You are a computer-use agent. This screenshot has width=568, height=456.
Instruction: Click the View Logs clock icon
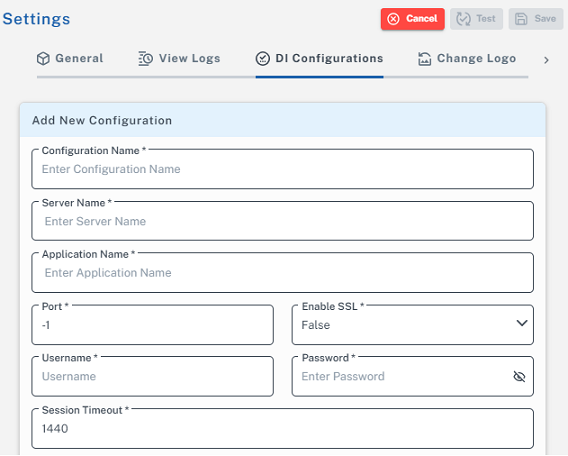pos(146,58)
